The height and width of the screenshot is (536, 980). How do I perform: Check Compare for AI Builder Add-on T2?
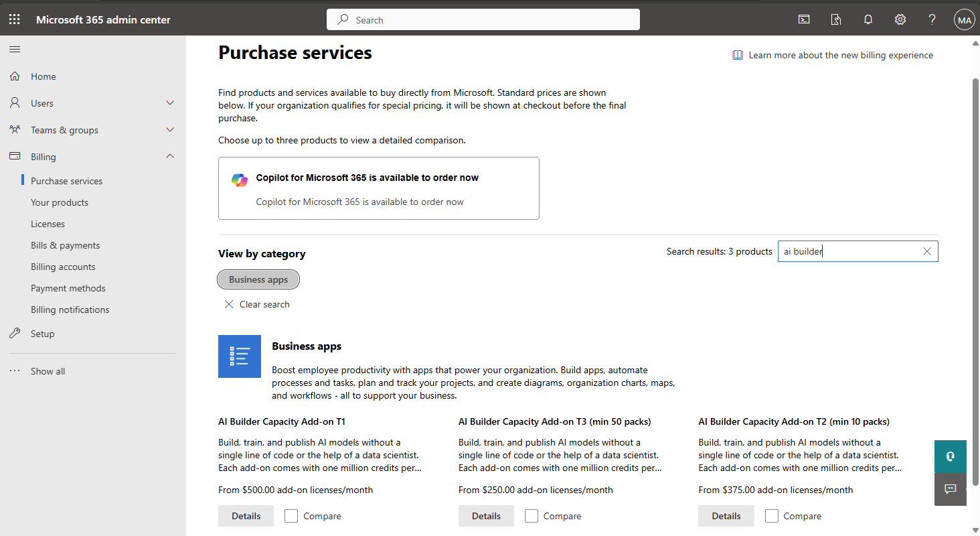(x=772, y=516)
